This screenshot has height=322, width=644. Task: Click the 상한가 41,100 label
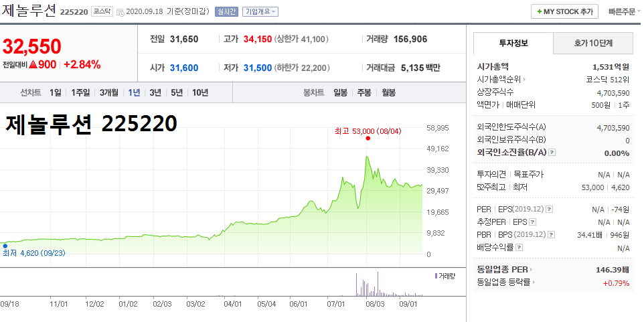tap(301, 39)
